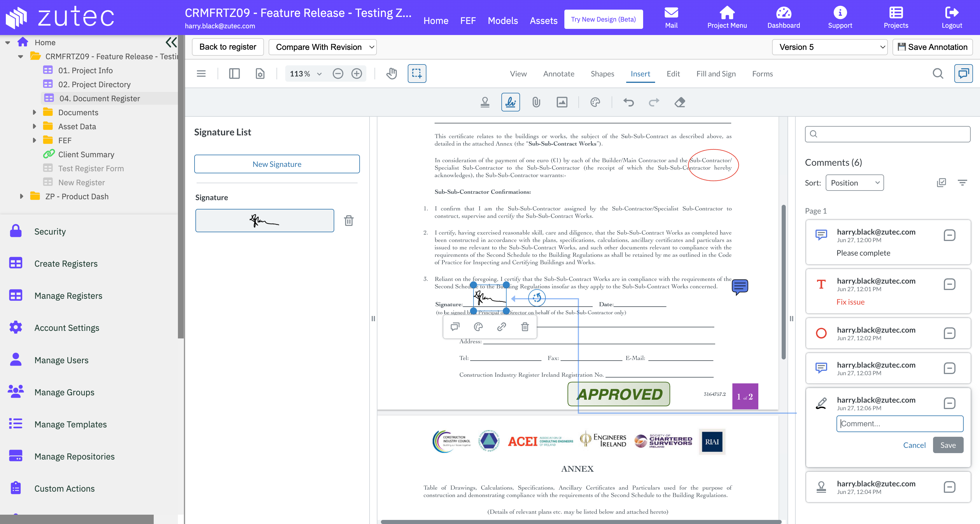The image size is (980, 524).
Task: Toggle status of 'Please complete' comment
Action: tap(949, 235)
